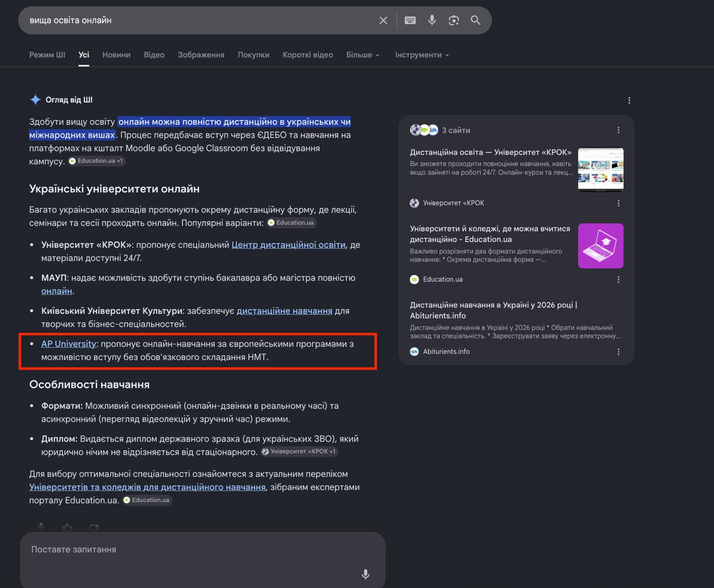Expand the Більше dropdown menu
714x588 pixels.
coord(363,55)
